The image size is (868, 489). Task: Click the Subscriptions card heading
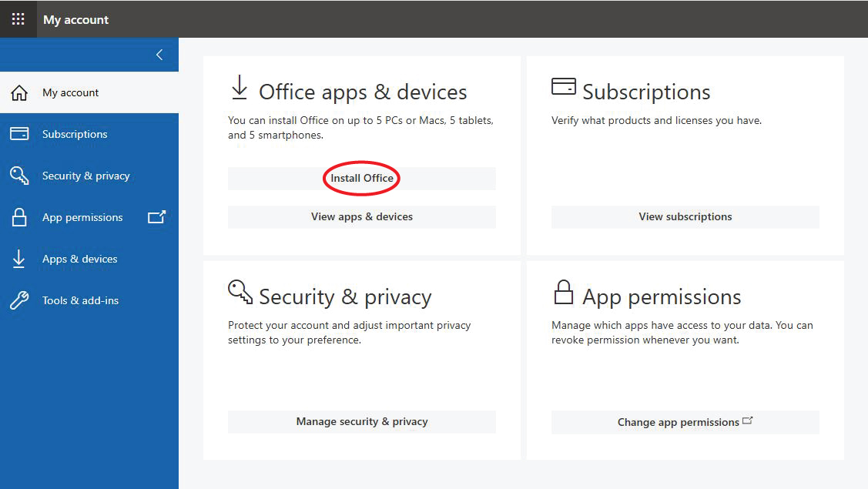(x=647, y=92)
